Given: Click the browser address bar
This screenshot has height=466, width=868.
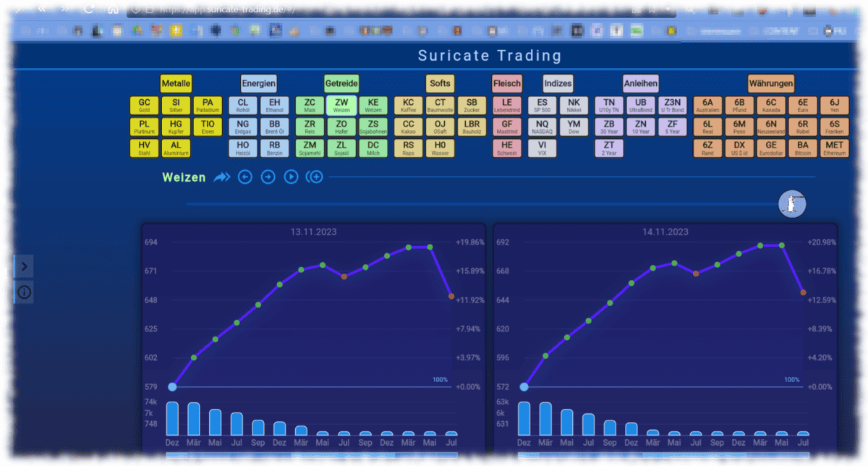Looking at the screenshot, I should pos(217,9).
